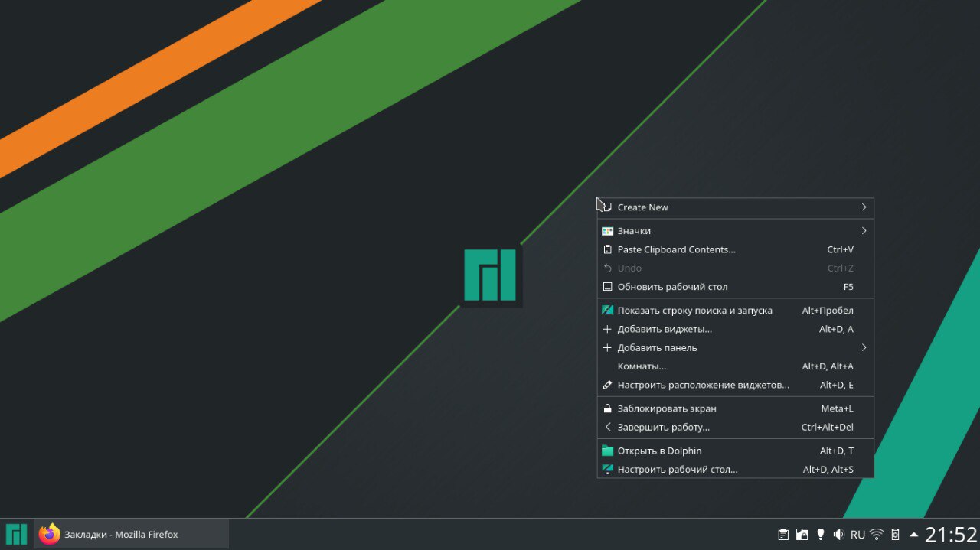980x550 pixels.
Task: Choose Показать строку поиска и запуска
Action: [x=735, y=311]
